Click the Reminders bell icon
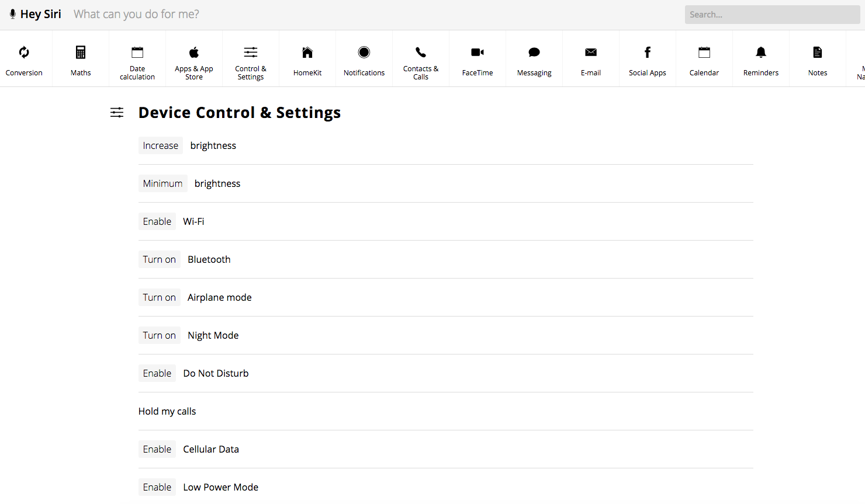Screen dimensions: 865x504 point(761,53)
